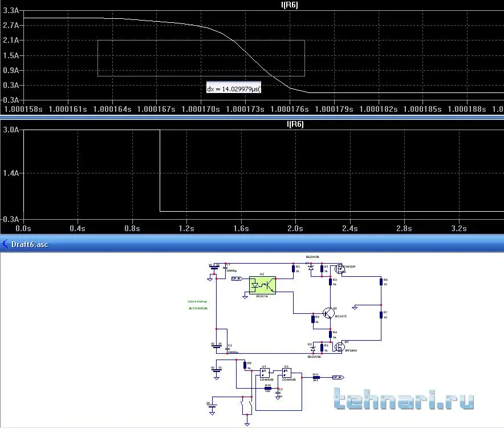Select resistor R5 above the optocoupler

293,269
